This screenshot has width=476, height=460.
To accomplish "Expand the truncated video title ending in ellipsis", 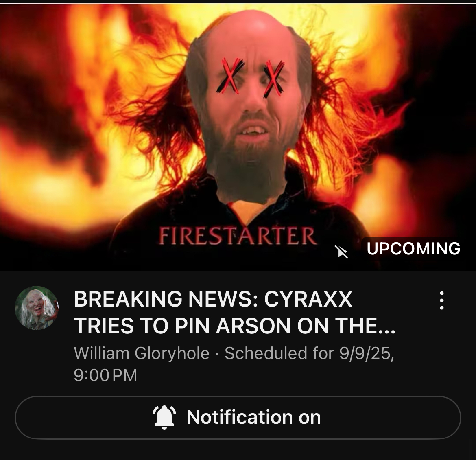I will (234, 312).
